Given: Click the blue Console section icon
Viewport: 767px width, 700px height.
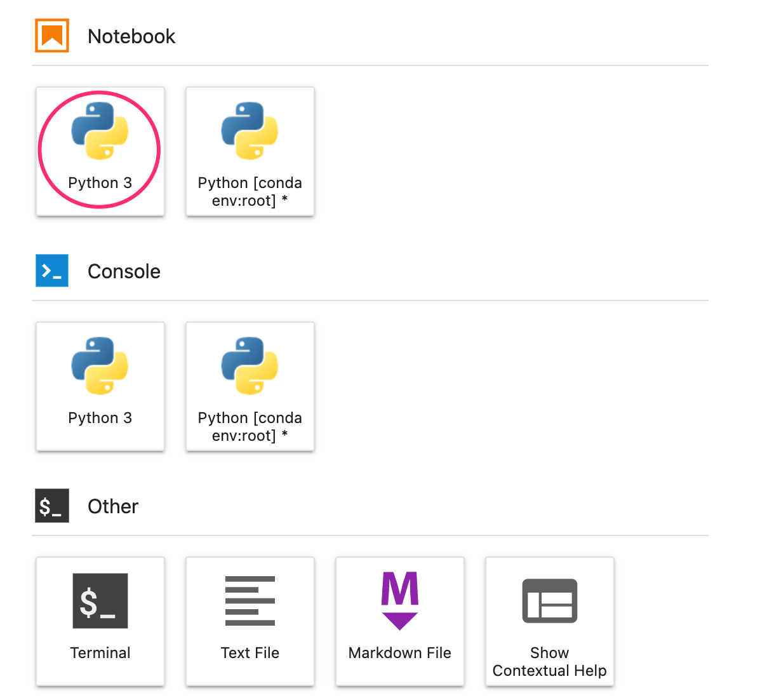Looking at the screenshot, I should click(x=51, y=271).
